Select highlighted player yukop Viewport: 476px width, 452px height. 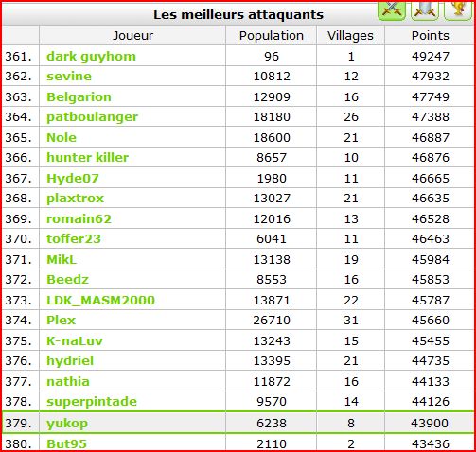click(x=67, y=424)
